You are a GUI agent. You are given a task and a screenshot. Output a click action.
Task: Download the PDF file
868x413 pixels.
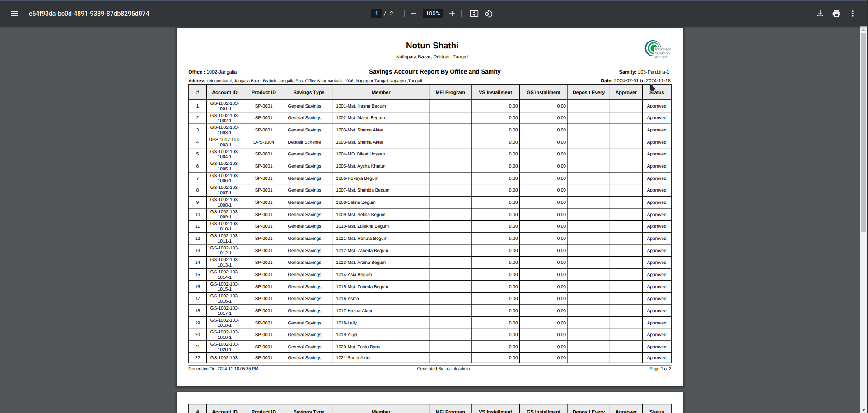click(x=820, y=14)
